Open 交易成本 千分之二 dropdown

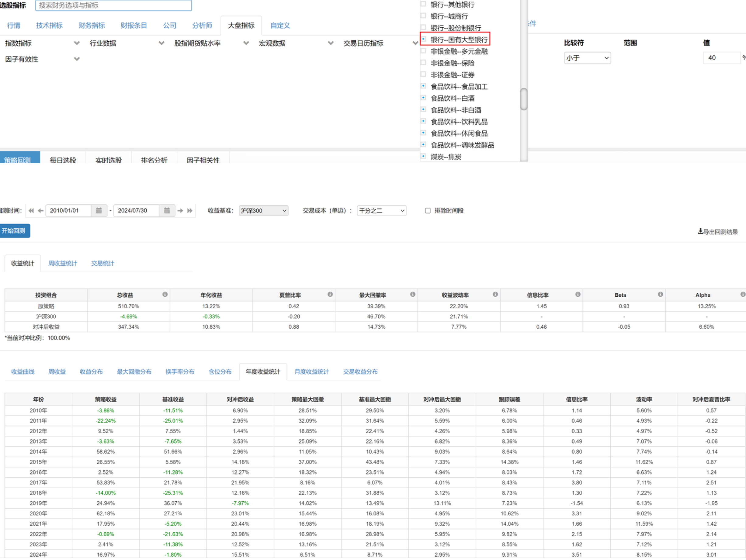(381, 211)
